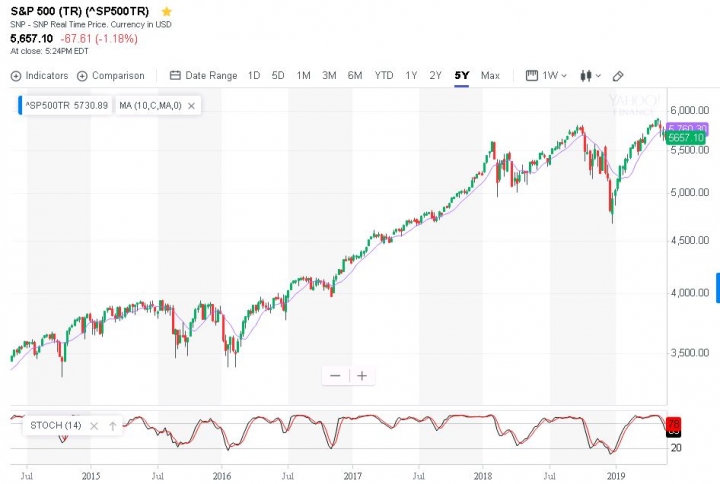Click the STOCH (14) label

pyautogui.click(x=56, y=426)
